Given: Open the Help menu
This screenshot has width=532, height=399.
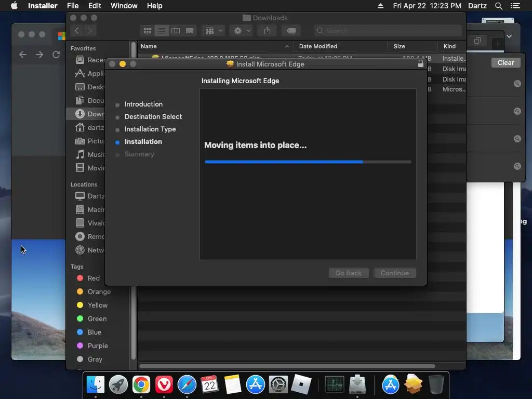Looking at the screenshot, I should point(154,6).
